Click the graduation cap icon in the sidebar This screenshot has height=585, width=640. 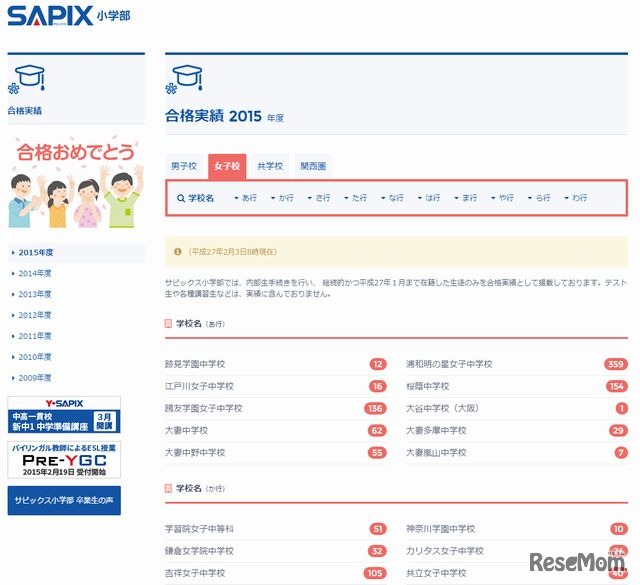click(x=27, y=79)
